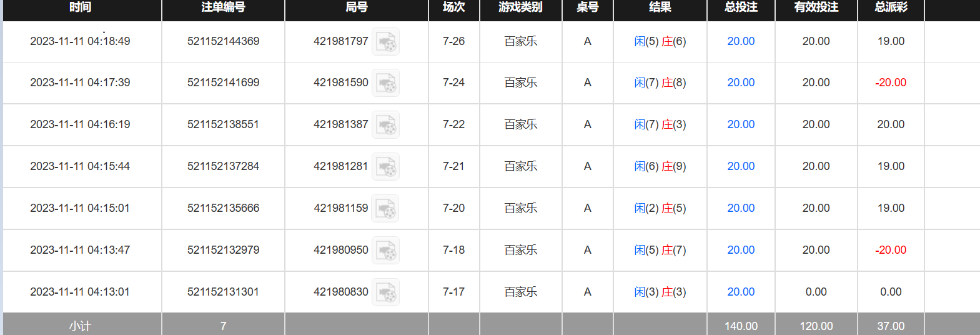This screenshot has height=335, width=980.
Task: Click session 7-26 cell
Action: [453, 41]
